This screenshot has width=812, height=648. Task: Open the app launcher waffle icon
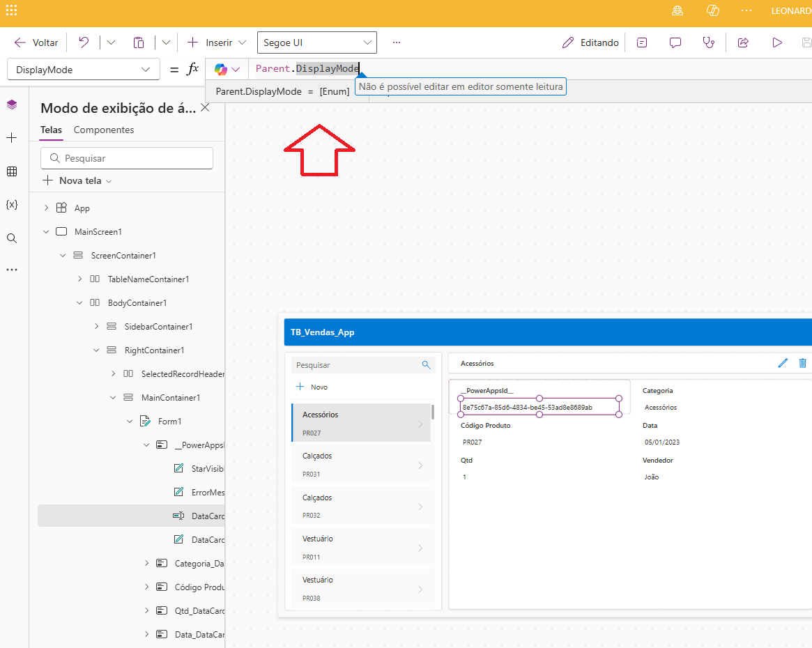point(11,10)
